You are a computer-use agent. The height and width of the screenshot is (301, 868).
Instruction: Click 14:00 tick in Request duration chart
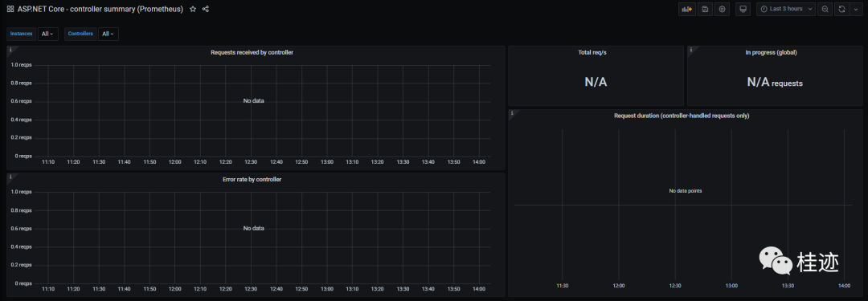coord(844,286)
